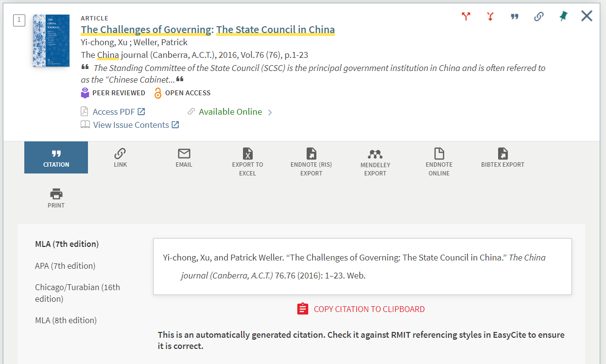View cited-by sources with the second red arrow
606x364 pixels.
tap(490, 16)
